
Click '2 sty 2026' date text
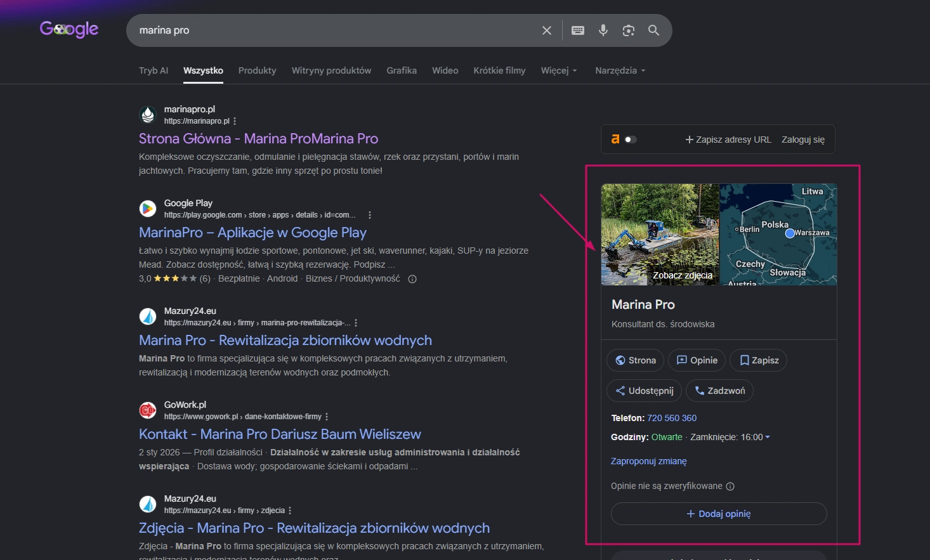(x=159, y=452)
